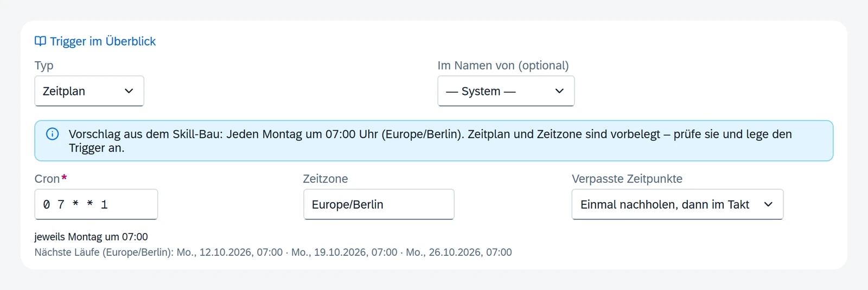Image resolution: width=868 pixels, height=290 pixels.
Task: Focus the Cron input field
Action: (96, 204)
